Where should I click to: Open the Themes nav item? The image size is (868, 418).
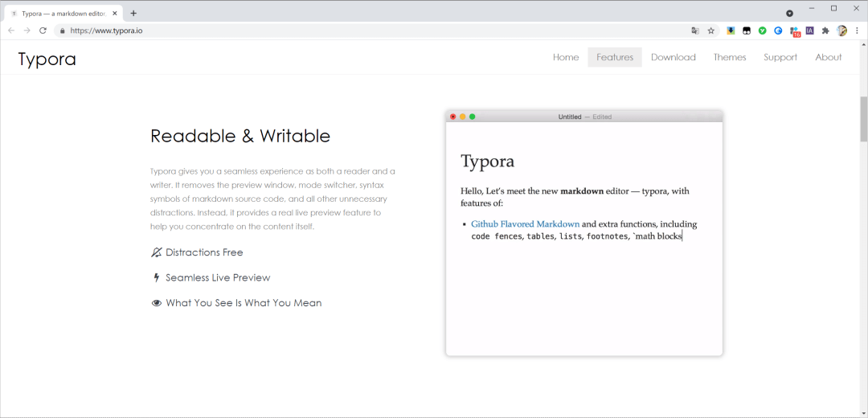(730, 57)
